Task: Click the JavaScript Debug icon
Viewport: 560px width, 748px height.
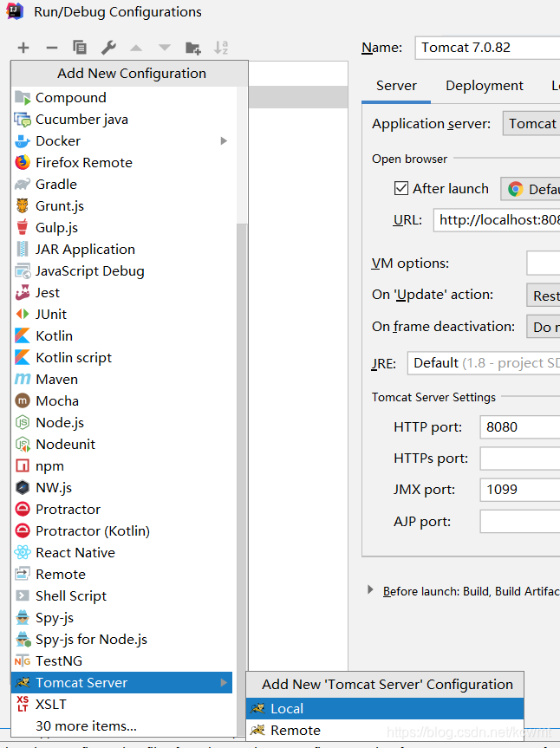Action: (23, 271)
